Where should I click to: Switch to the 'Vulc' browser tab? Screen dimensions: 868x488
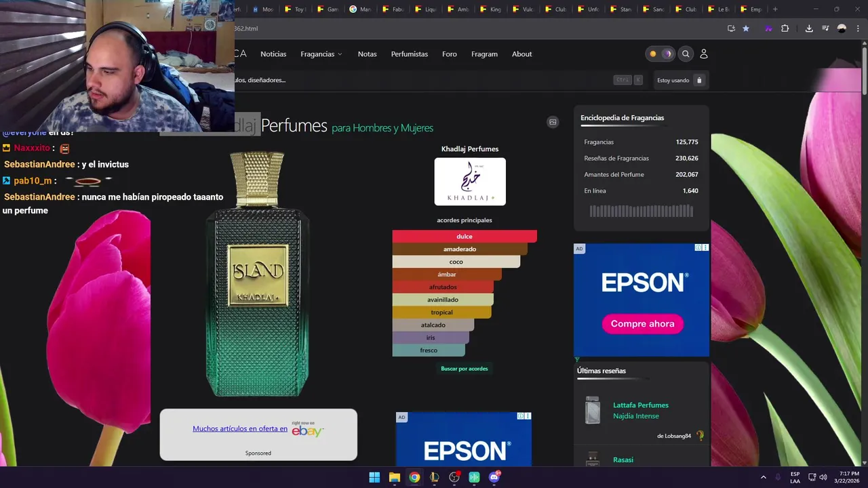point(524,9)
